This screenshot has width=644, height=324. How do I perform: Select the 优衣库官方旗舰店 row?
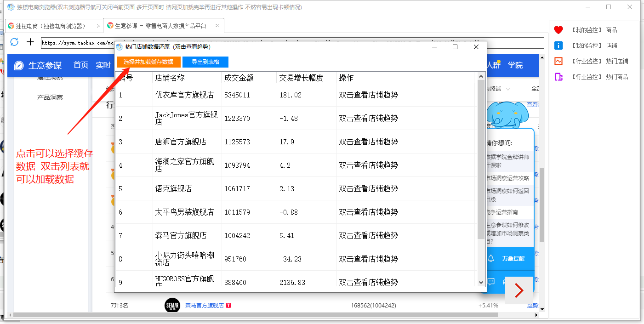click(x=184, y=95)
